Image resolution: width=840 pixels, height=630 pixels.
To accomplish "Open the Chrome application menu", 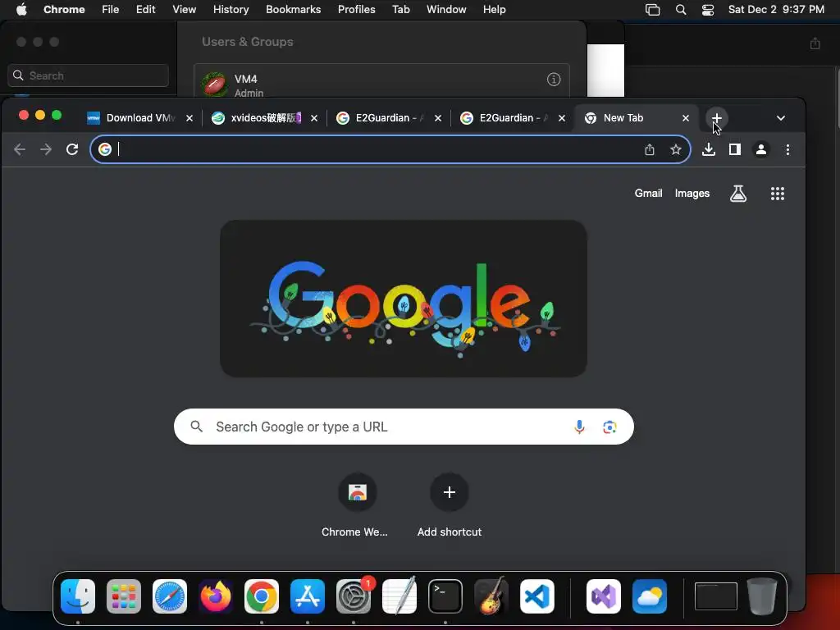I will coord(64,9).
